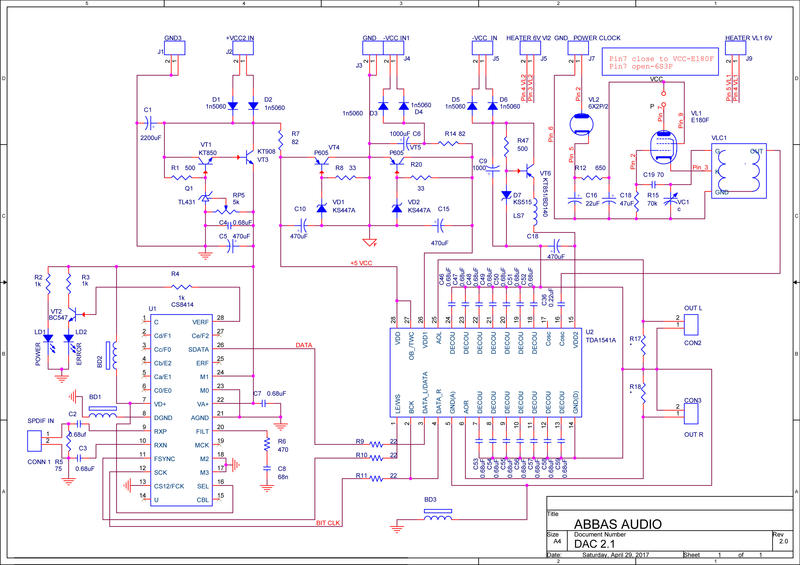Click the C7 0.68uF capacitor symbol
Image resolution: width=800 pixels, height=565 pixels.
coord(263,404)
